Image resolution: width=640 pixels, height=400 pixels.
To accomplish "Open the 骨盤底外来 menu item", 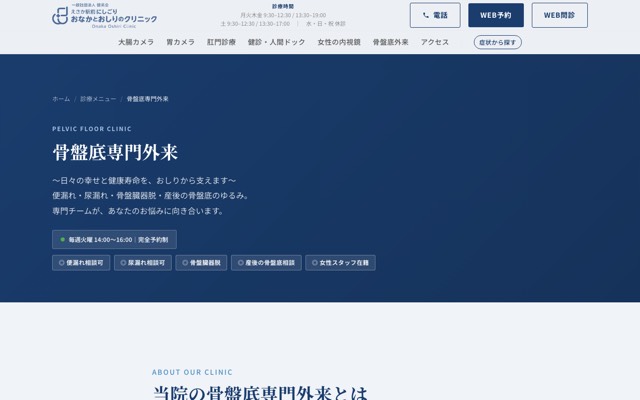I will tap(391, 42).
